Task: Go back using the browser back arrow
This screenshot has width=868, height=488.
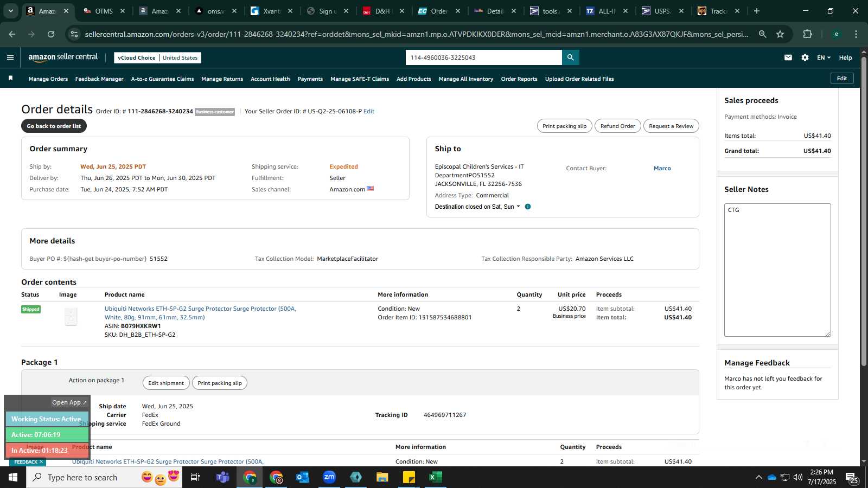Action: (12, 34)
